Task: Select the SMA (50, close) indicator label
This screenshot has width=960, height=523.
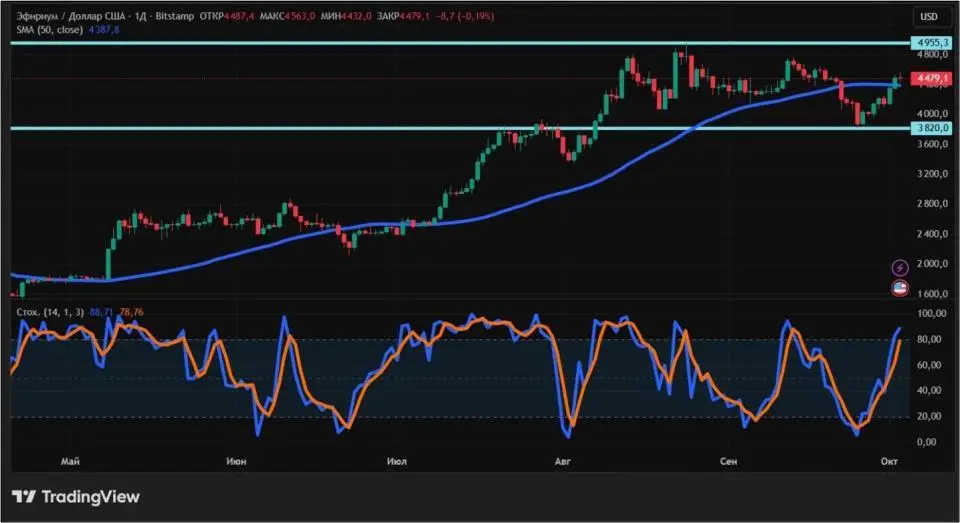Action: (50, 30)
